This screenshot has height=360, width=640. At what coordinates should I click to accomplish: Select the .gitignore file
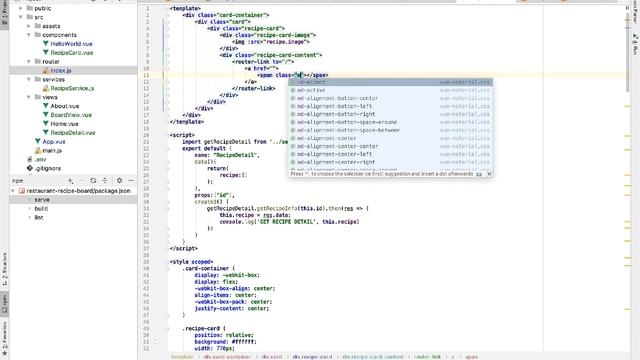(47, 168)
